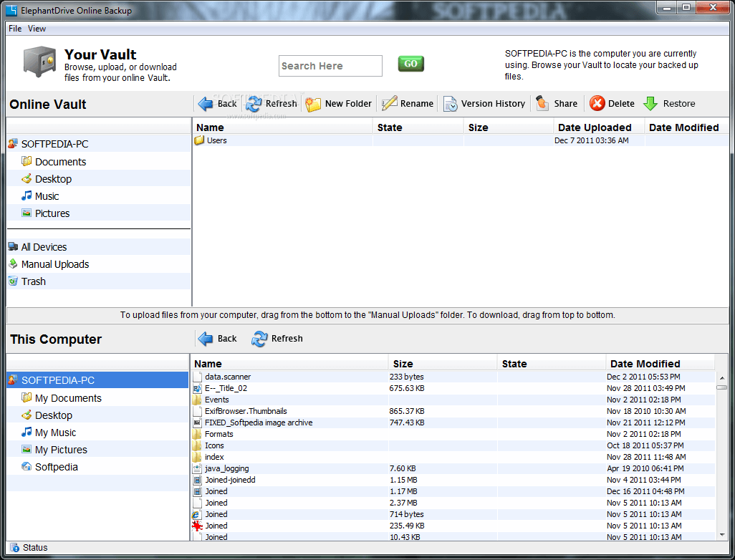Click the green Restore arrow
This screenshot has height=560, width=735.
point(650,104)
